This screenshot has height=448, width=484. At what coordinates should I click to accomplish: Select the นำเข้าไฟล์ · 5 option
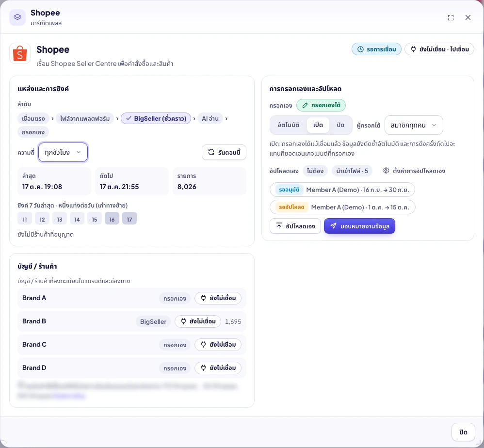(352, 171)
